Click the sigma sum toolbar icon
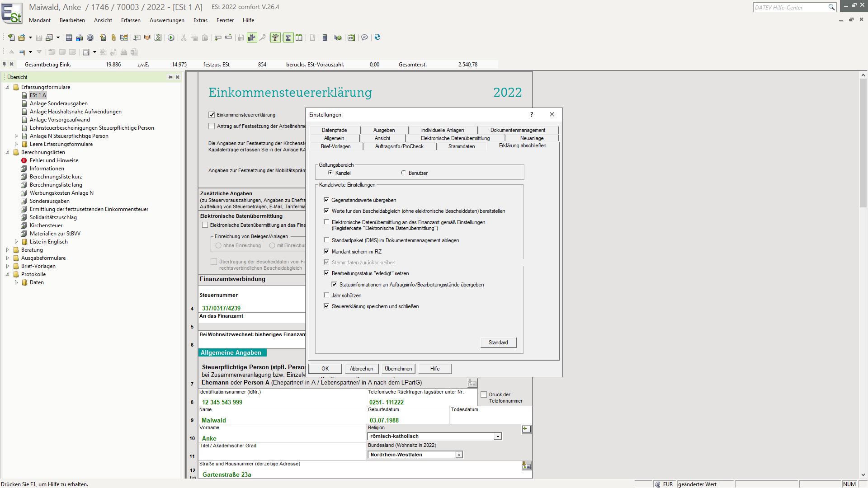This screenshot has height=488, width=868. point(288,38)
